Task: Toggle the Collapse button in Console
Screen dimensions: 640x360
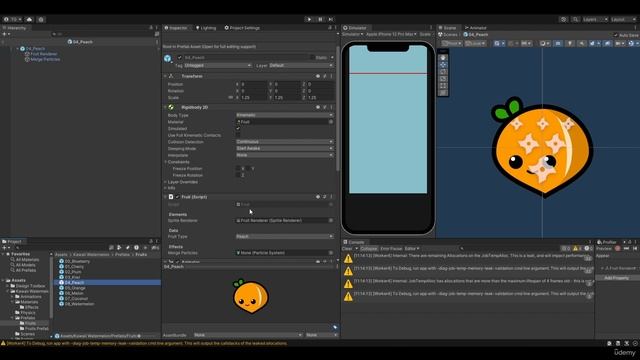Action: [x=369, y=249]
